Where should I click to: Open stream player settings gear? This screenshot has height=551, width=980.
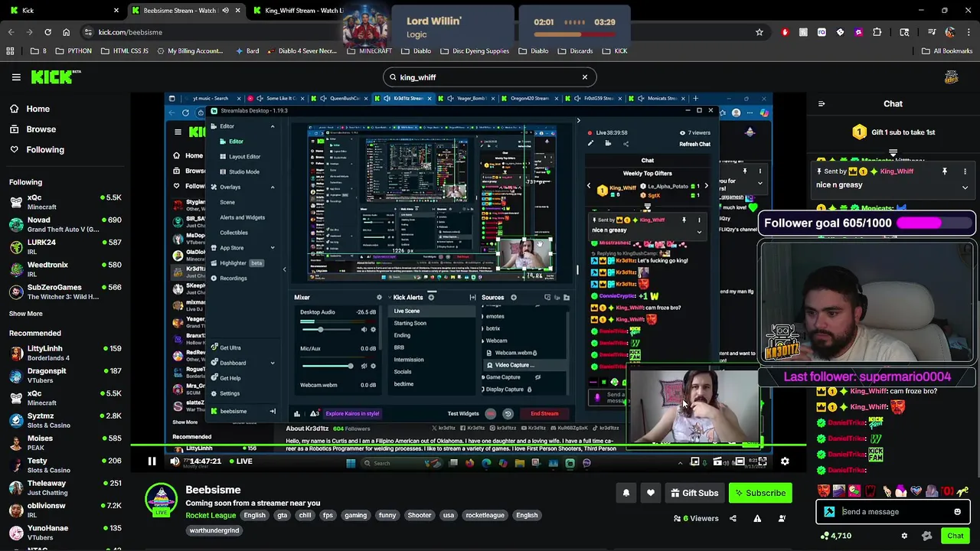pos(785,461)
